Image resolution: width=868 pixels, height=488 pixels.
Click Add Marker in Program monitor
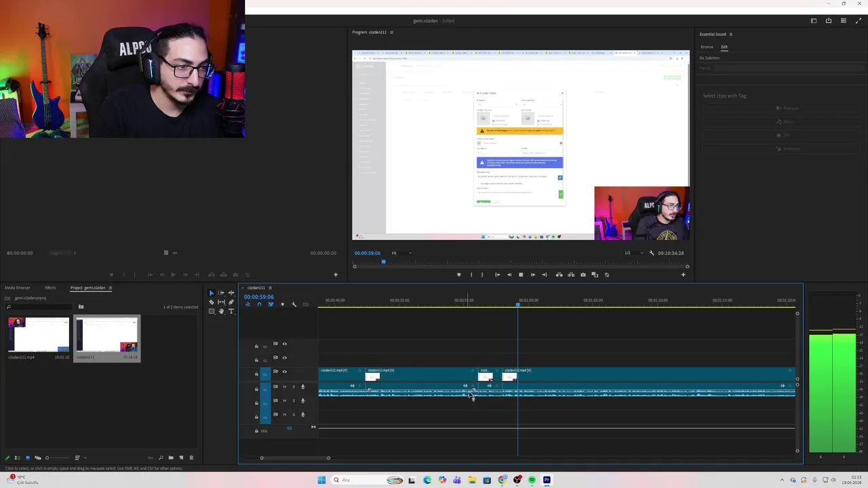coord(459,274)
